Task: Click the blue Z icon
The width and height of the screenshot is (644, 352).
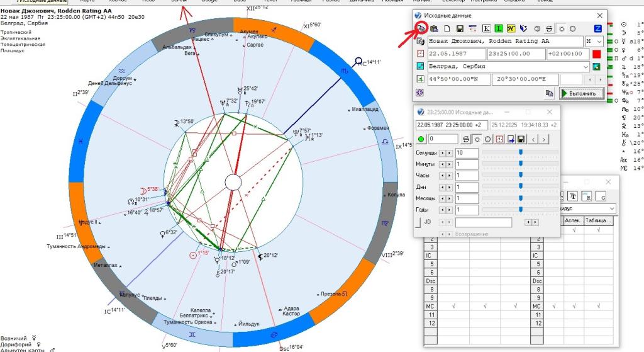Action: (597, 28)
